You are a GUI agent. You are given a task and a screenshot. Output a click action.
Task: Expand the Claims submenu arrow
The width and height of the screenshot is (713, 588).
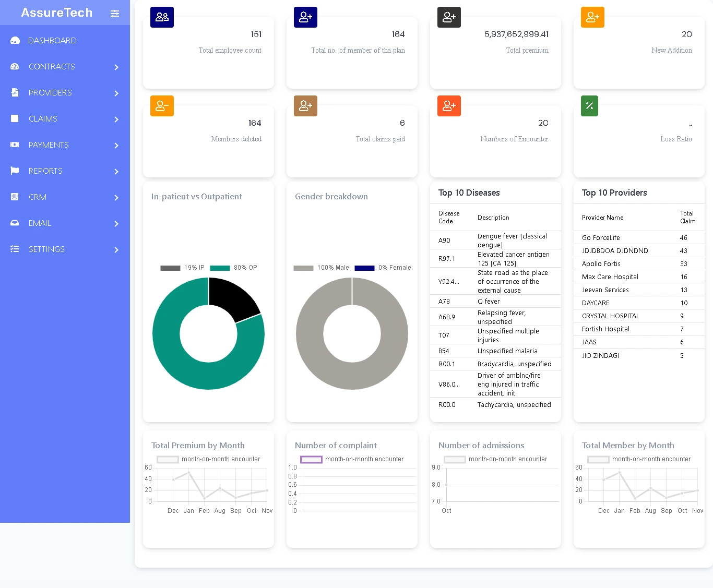tap(116, 119)
